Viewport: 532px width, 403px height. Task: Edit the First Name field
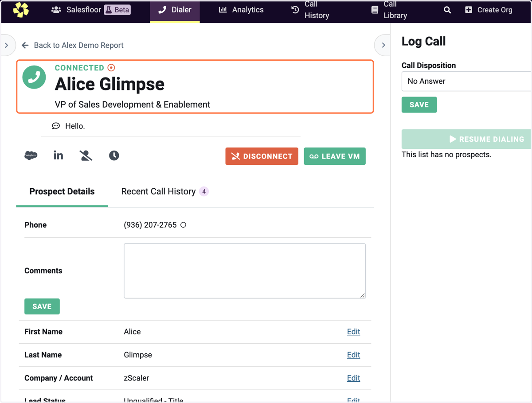[x=353, y=332]
